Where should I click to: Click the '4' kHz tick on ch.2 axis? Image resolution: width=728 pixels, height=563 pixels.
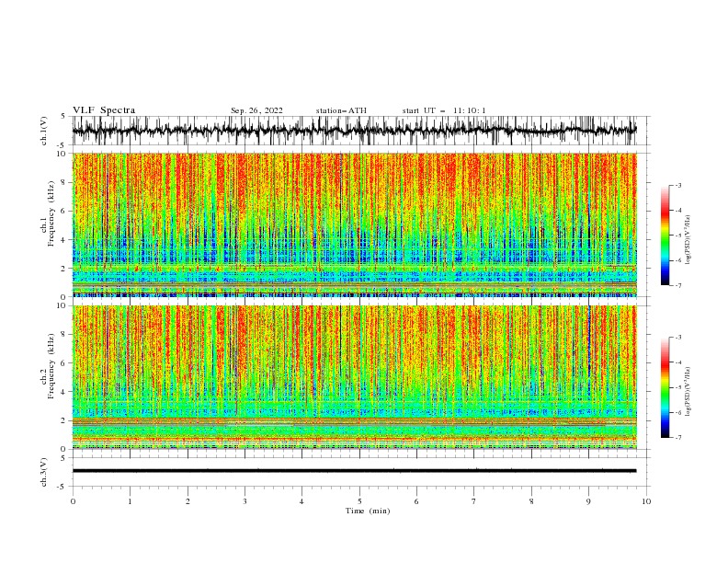coord(65,392)
